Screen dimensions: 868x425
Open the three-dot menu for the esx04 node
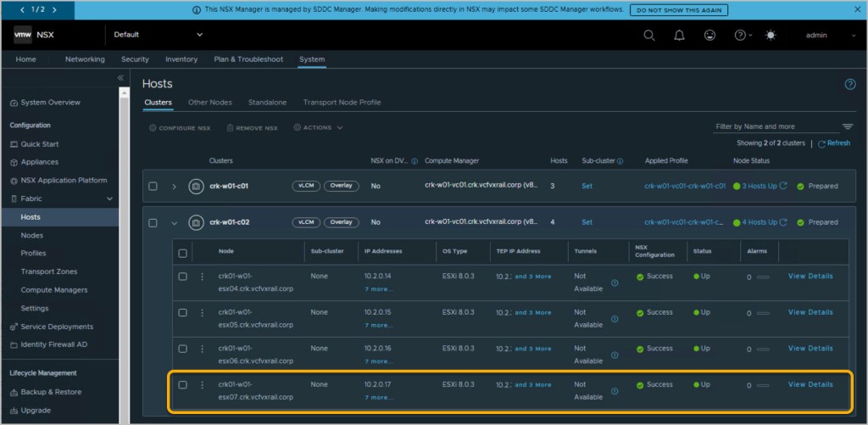click(x=202, y=277)
